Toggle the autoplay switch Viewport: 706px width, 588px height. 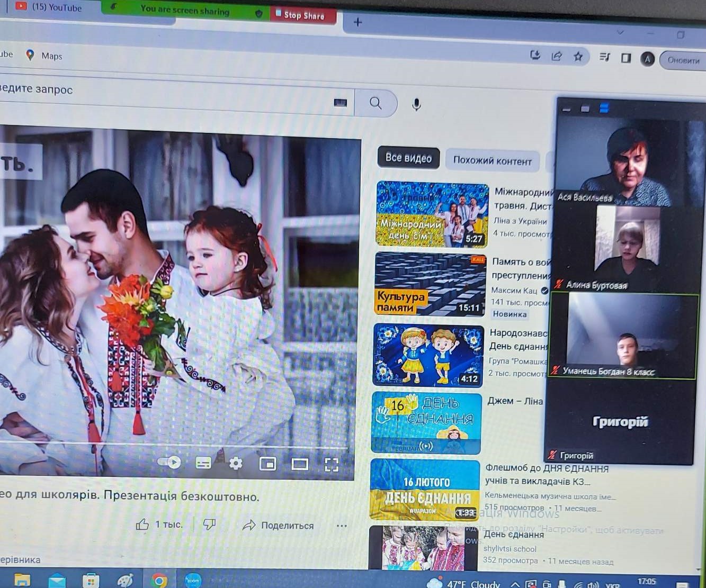pos(169,462)
